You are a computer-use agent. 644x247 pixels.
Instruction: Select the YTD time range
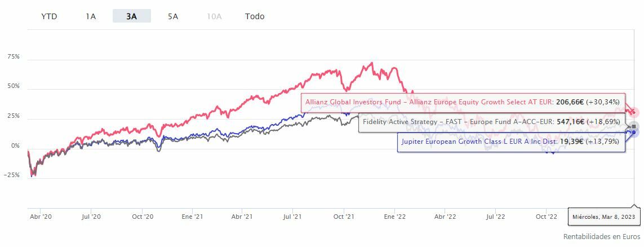(x=49, y=16)
